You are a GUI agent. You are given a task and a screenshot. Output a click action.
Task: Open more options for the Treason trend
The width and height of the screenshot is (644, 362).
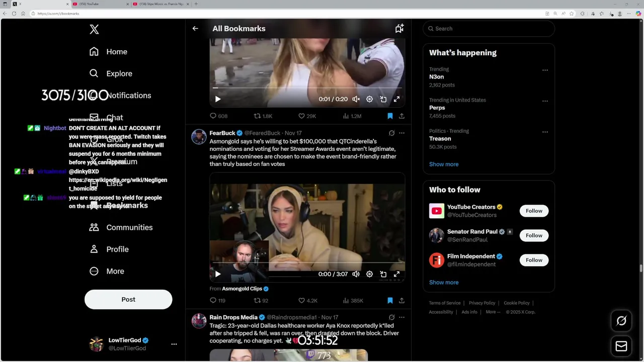coord(545,132)
